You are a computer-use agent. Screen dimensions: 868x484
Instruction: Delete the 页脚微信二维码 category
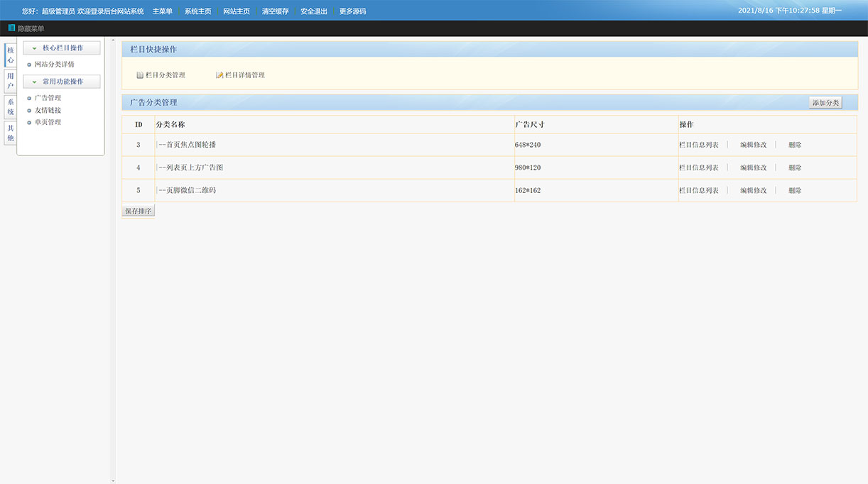(x=795, y=190)
